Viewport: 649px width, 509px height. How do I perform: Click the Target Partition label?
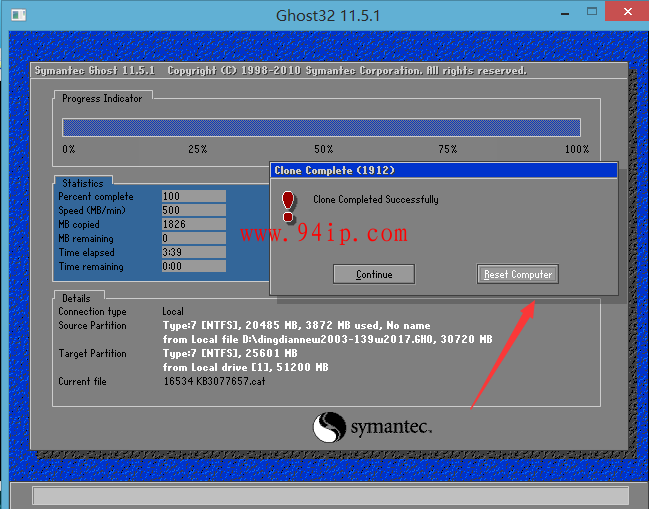point(92,353)
